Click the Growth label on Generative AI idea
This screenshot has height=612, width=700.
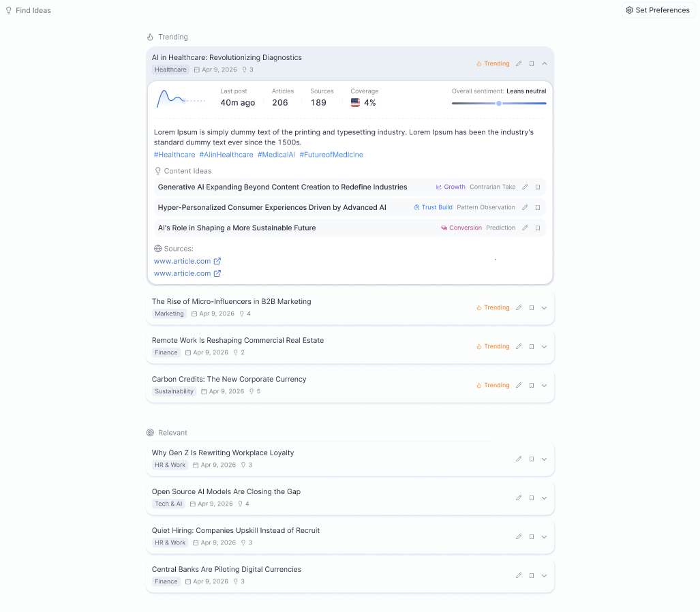click(451, 187)
